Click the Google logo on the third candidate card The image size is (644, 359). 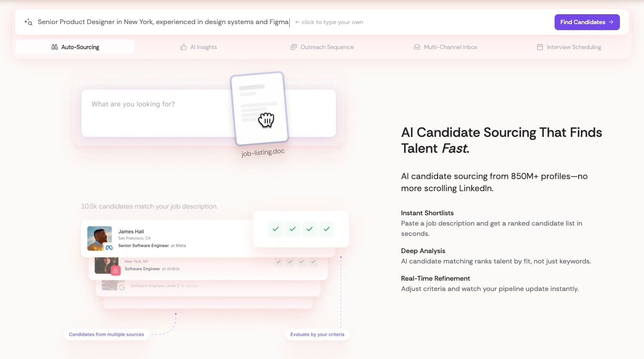pyautogui.click(x=122, y=287)
